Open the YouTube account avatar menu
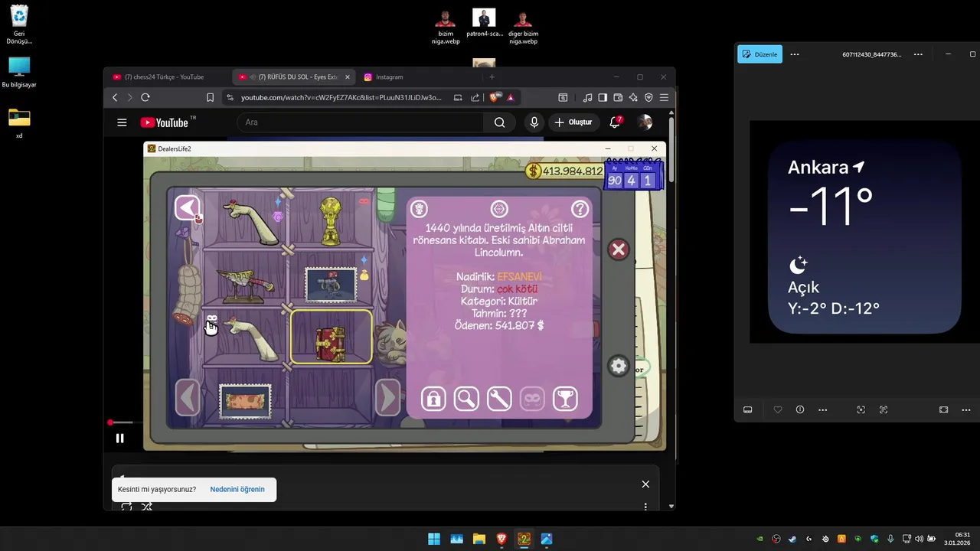The height and width of the screenshot is (551, 980). (645, 122)
